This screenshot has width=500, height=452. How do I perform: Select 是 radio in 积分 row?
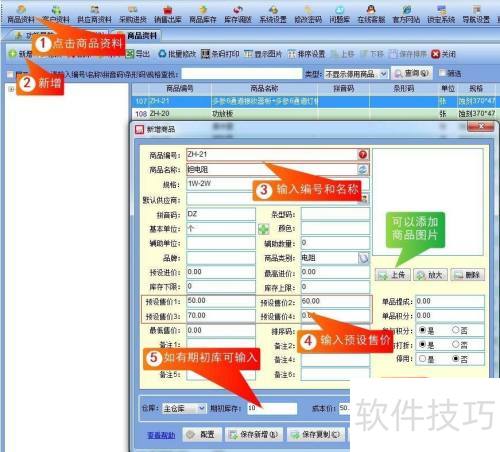tap(423, 330)
